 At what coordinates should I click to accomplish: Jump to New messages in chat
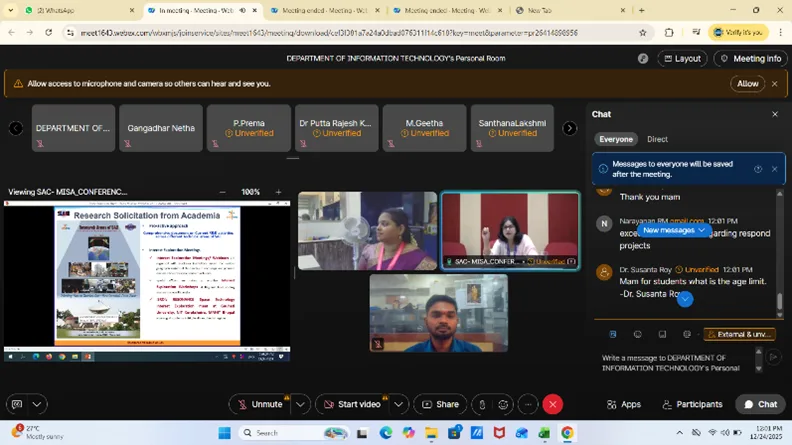[x=675, y=230]
